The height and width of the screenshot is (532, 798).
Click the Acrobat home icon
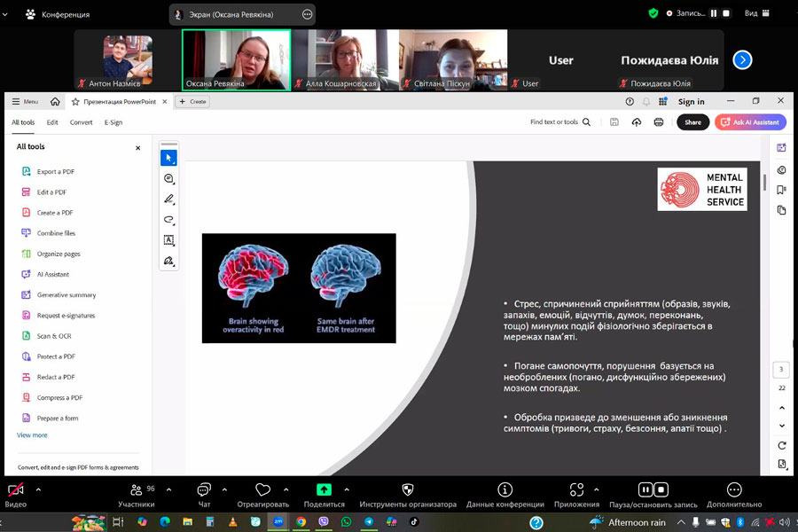click(55, 102)
